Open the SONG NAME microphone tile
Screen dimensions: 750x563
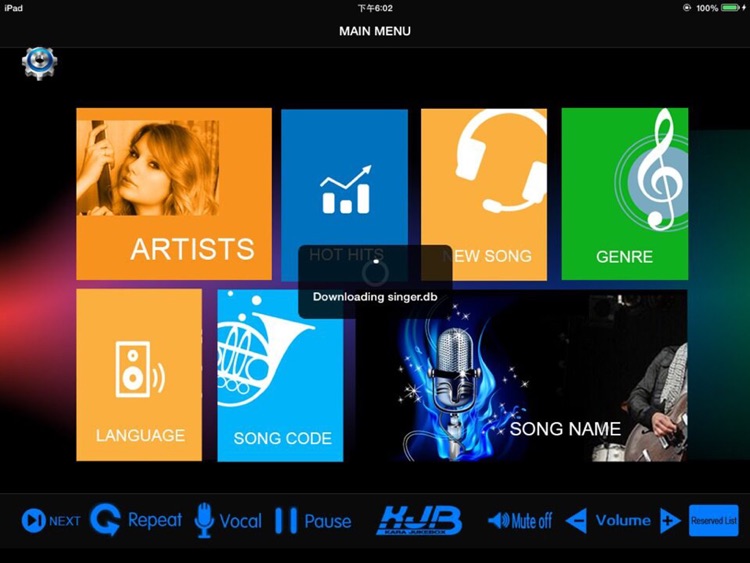[x=521, y=375]
